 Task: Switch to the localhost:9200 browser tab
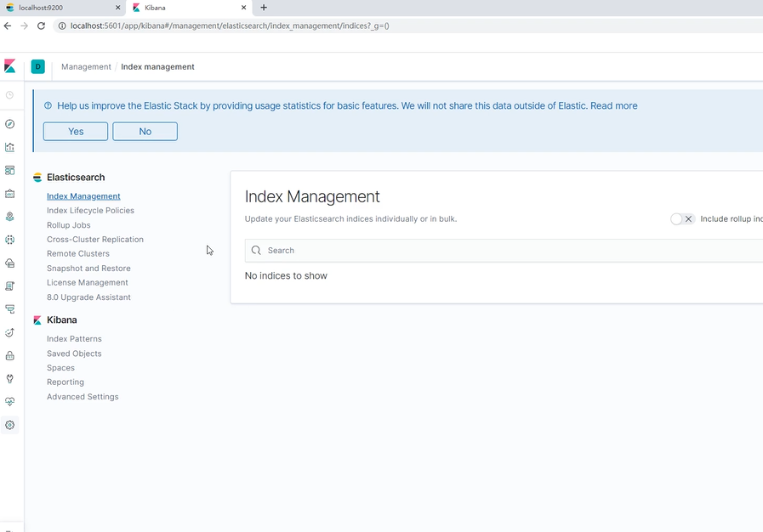click(x=62, y=8)
